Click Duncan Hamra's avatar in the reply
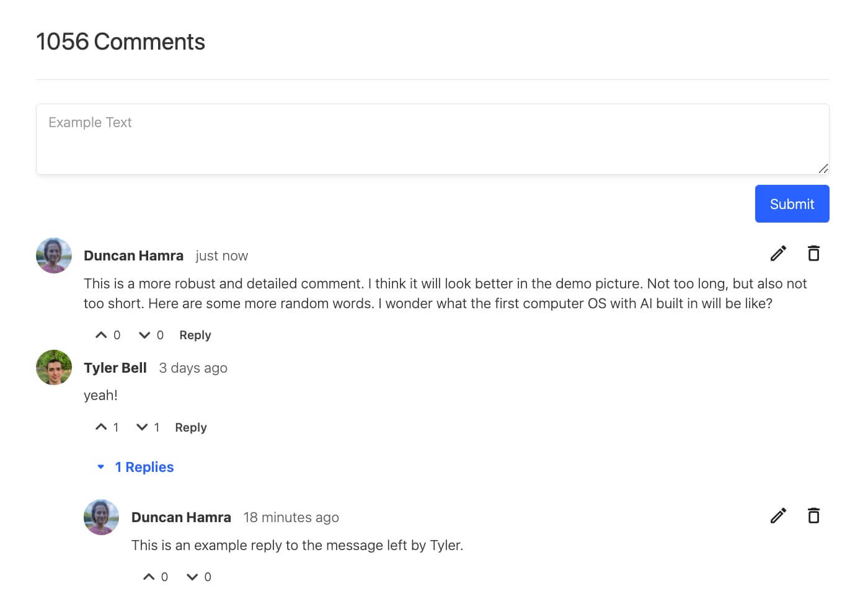The image size is (868, 604). (x=101, y=517)
